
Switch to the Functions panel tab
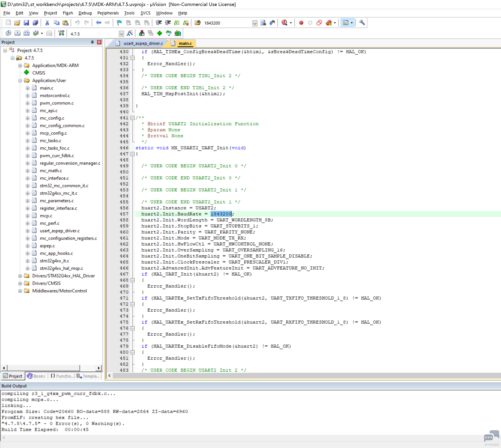[x=62, y=376]
